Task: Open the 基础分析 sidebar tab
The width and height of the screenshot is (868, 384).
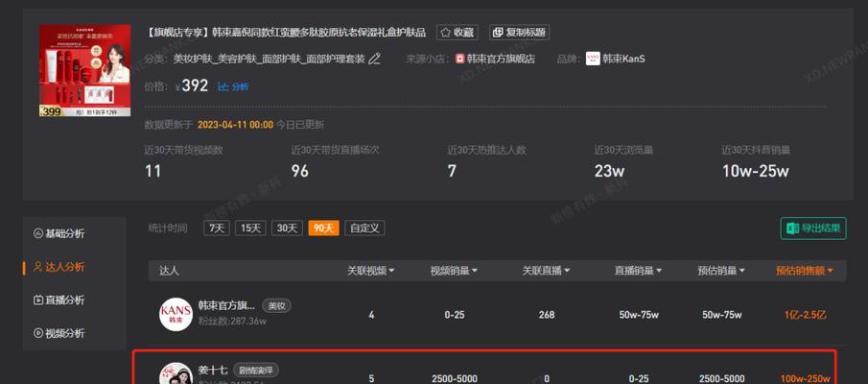Action: tap(59, 234)
